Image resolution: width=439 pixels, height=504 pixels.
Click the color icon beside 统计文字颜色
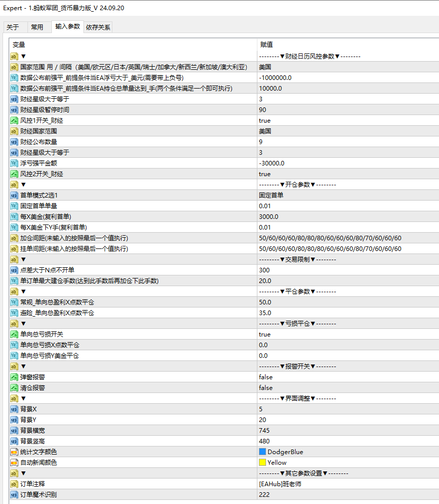[14, 452]
